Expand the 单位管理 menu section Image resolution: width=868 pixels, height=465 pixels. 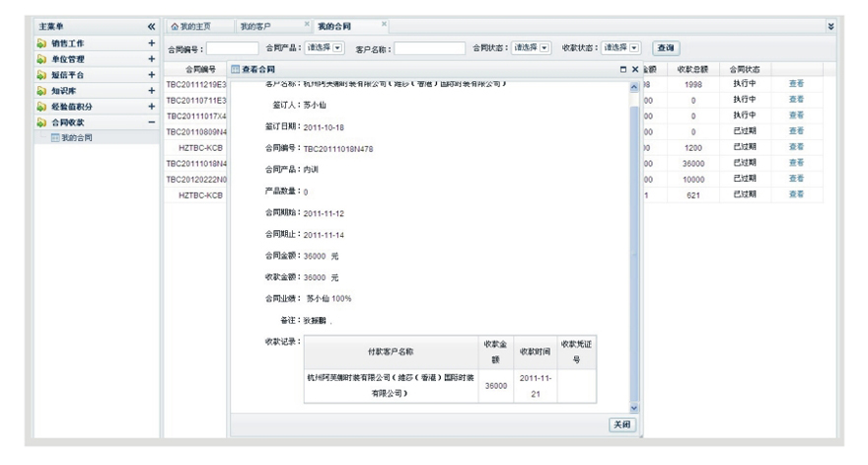151,59
